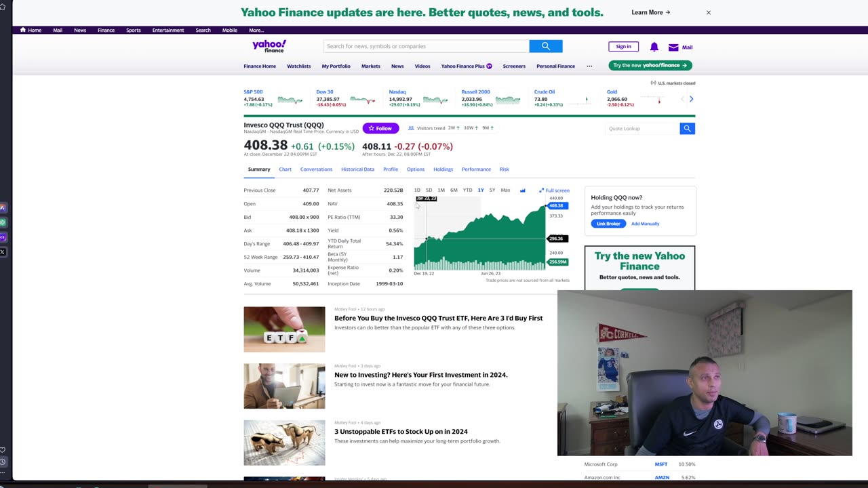Switch to the Options tab
The width and height of the screenshot is (868, 488).
(x=416, y=169)
